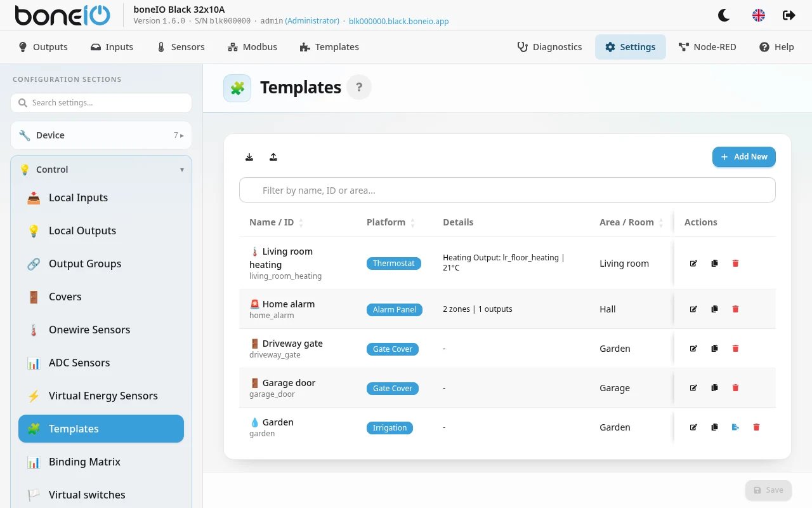This screenshot has height=508, width=812.
Task: Click the blue export icon in Garden row
Action: tap(735, 427)
